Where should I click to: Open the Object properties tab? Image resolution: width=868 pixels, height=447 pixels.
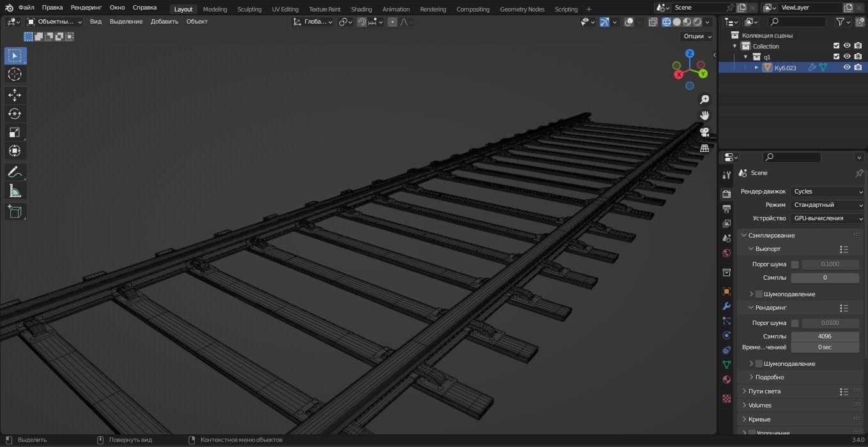[726, 291]
